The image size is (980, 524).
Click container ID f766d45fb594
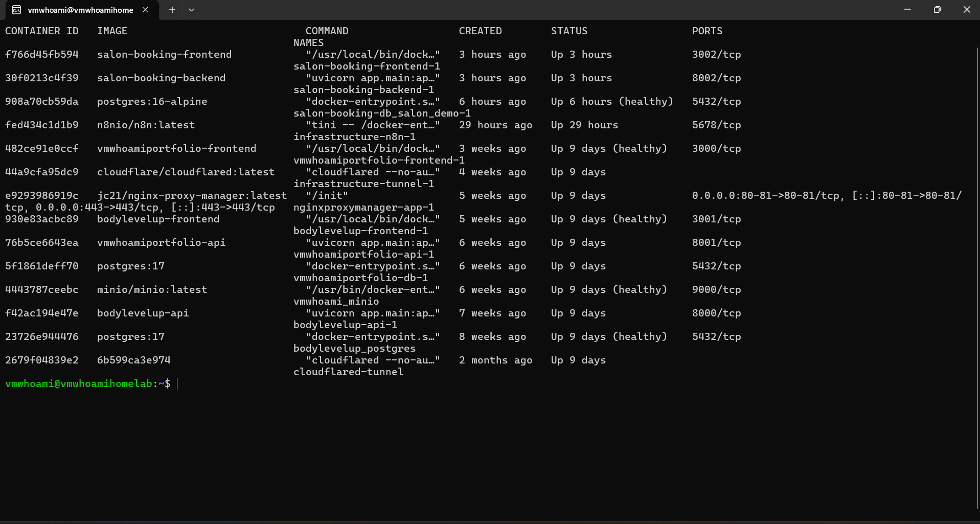coord(42,54)
